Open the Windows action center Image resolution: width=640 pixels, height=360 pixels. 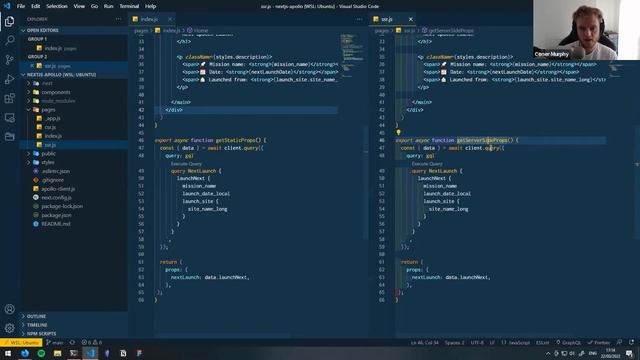(x=629, y=353)
